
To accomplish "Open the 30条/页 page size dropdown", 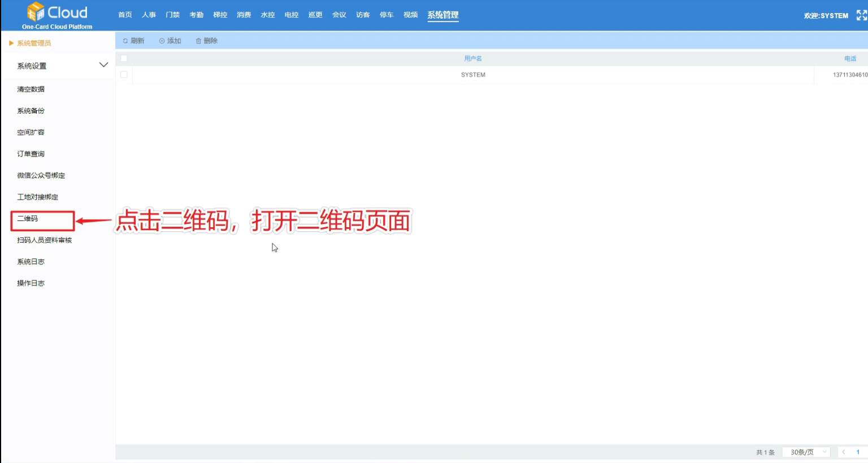I will tap(806, 452).
